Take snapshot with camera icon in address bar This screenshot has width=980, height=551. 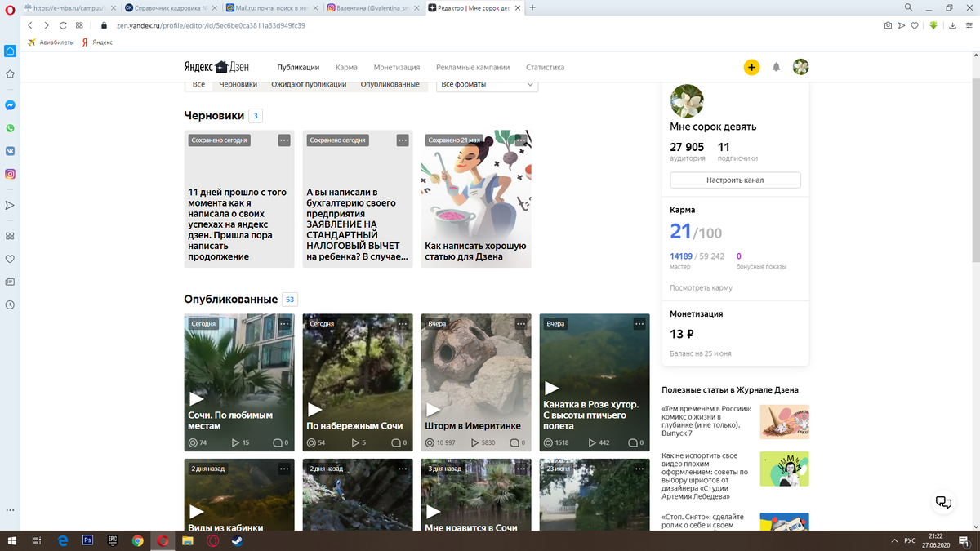coord(888,25)
